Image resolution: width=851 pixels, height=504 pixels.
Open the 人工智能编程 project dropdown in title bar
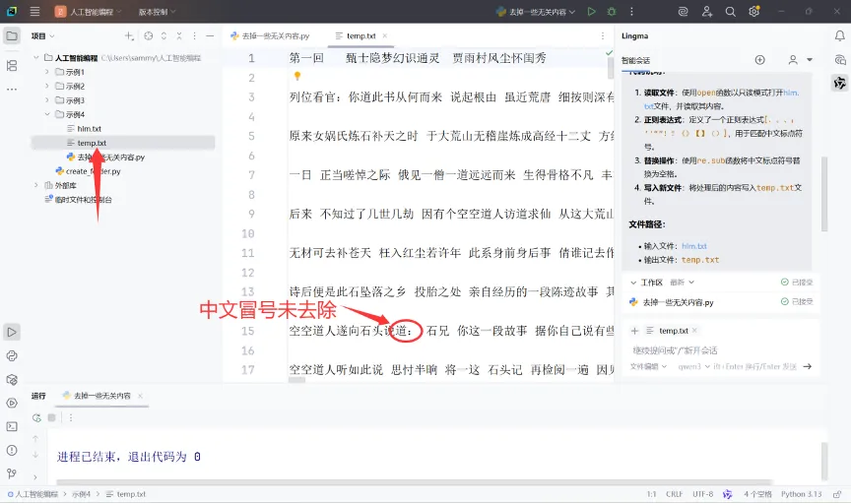click(89, 12)
